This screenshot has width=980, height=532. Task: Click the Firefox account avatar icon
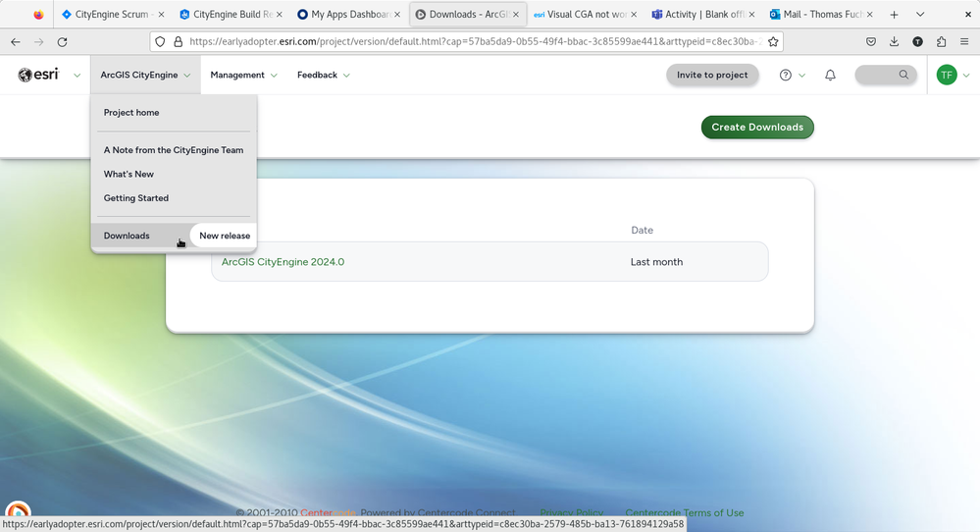(x=917, y=42)
